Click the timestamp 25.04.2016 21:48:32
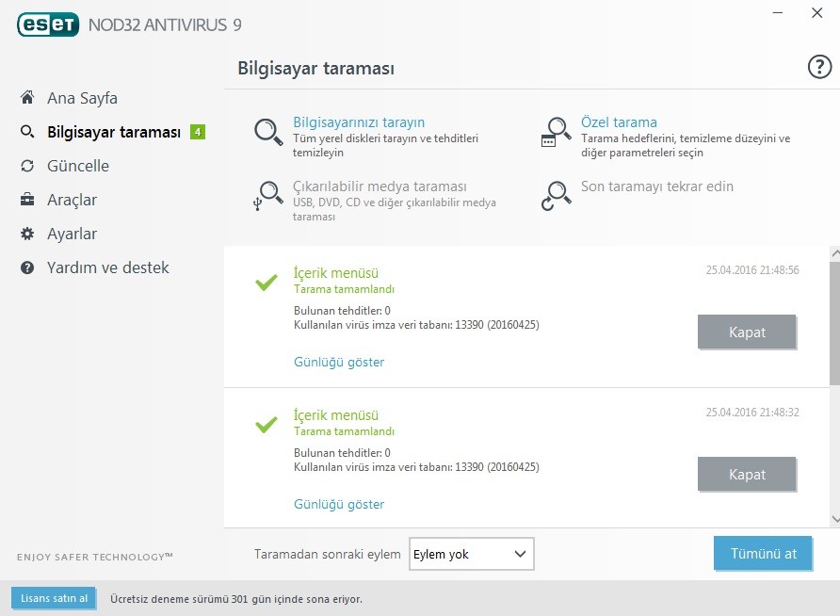The width and height of the screenshot is (840, 616). click(x=752, y=412)
